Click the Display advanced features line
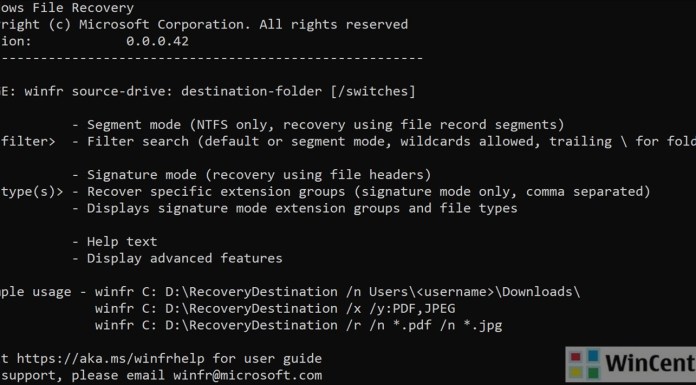The width and height of the screenshot is (696, 385). [x=177, y=258]
